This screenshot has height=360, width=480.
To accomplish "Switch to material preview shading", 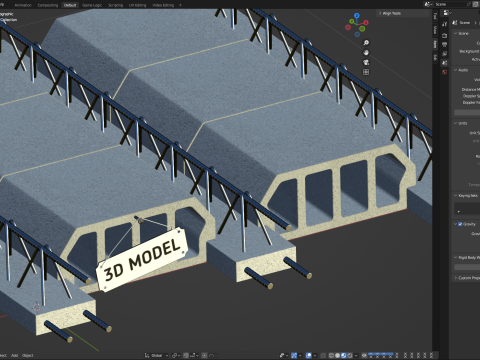I will coord(344,355).
